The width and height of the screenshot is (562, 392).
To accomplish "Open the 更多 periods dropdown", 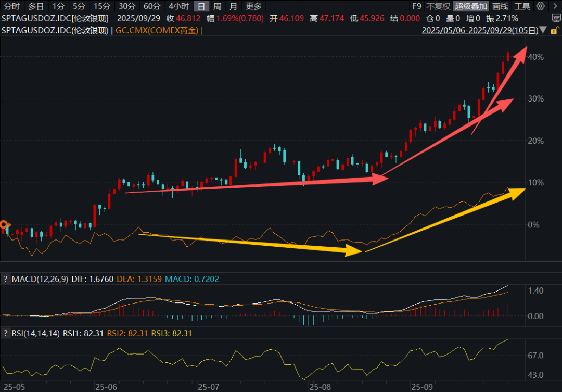I will coord(254,6).
